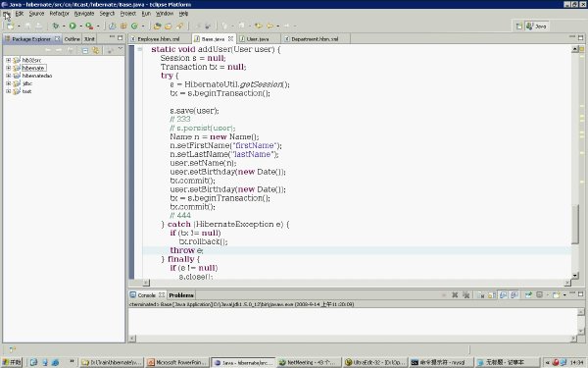588x368 pixels.
Task: Click New Java Project icon
Action: click(x=112, y=26)
